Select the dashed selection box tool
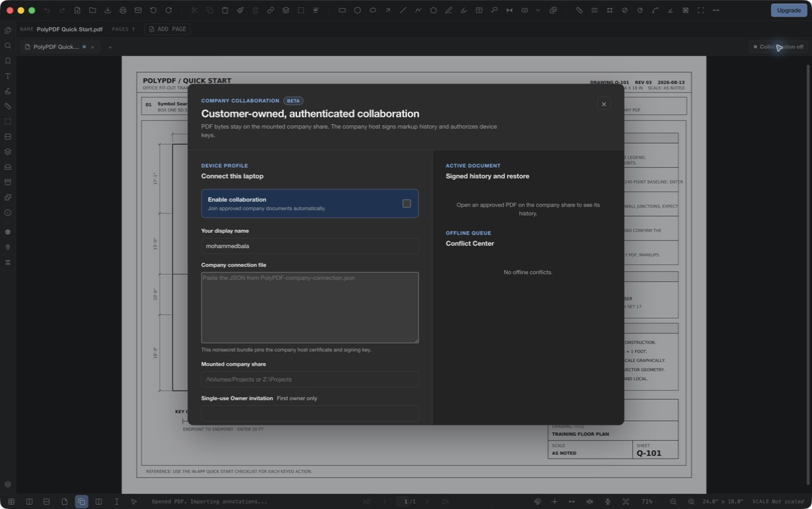The width and height of the screenshot is (812, 509). pos(301,11)
